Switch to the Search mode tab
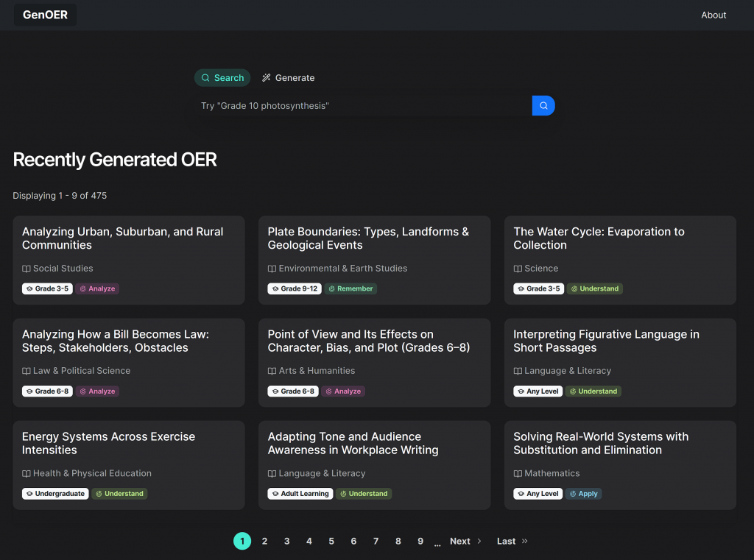The height and width of the screenshot is (560, 754). tap(222, 78)
